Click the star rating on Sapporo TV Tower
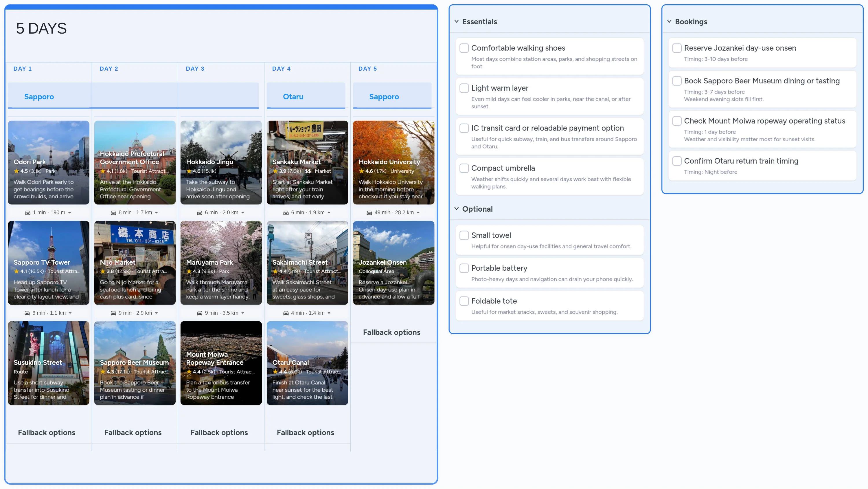This screenshot has width=868, height=489. pyautogui.click(x=17, y=271)
